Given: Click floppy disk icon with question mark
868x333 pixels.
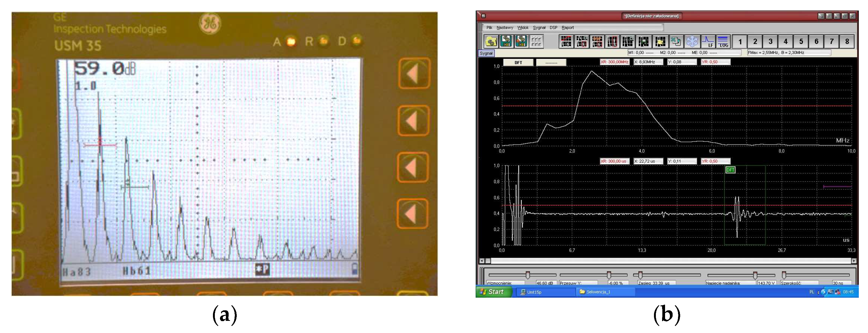Looking at the screenshot, I should point(521,41).
